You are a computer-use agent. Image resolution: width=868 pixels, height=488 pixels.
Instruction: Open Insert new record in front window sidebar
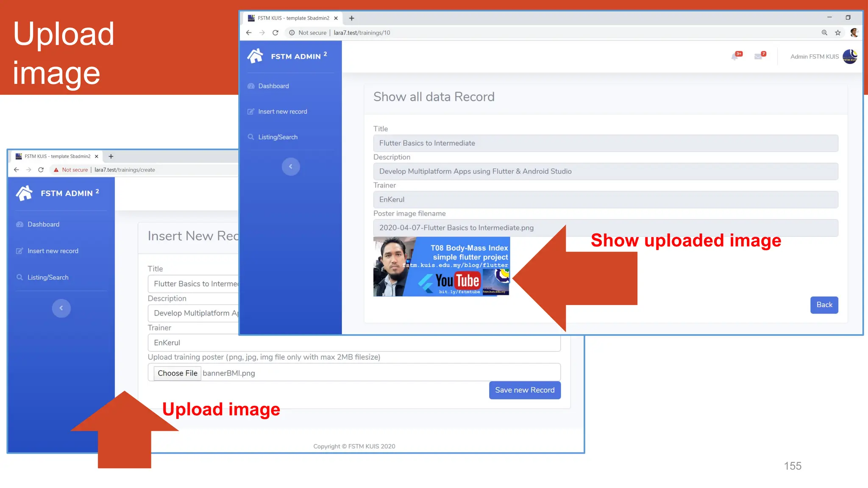(277, 111)
